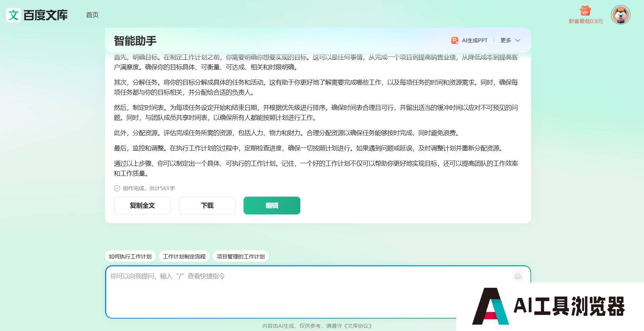Click the orange PPT icon
The height and width of the screenshot is (331, 644).
(454, 41)
